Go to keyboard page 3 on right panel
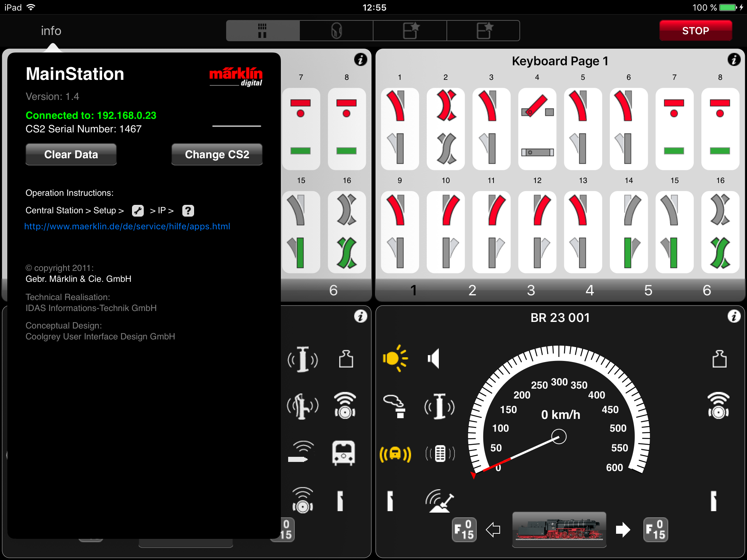This screenshot has height=560, width=747. (x=531, y=290)
